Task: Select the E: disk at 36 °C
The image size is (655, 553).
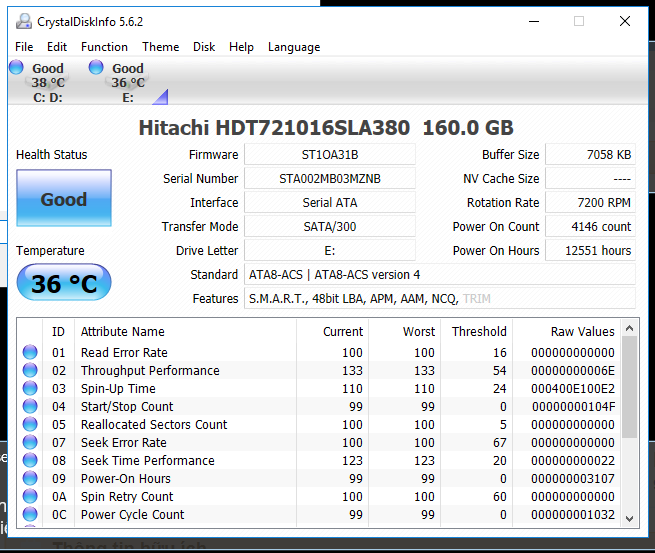Action: 128,83
